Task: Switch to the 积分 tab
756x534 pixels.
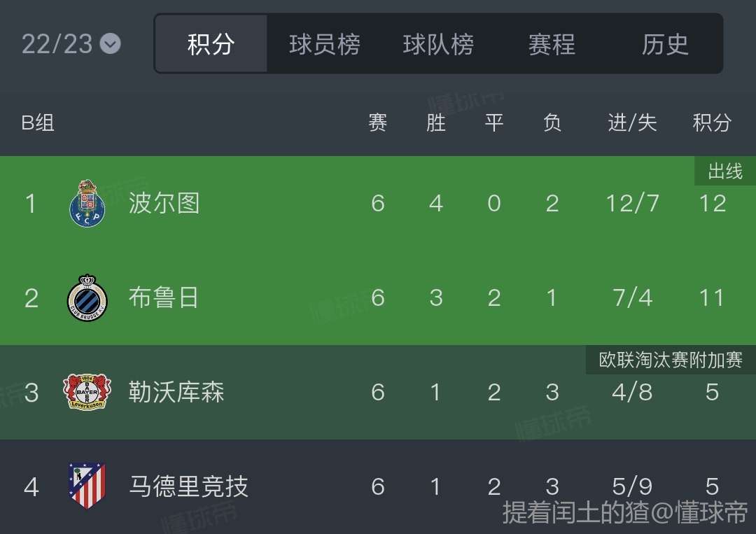Action: pos(211,44)
